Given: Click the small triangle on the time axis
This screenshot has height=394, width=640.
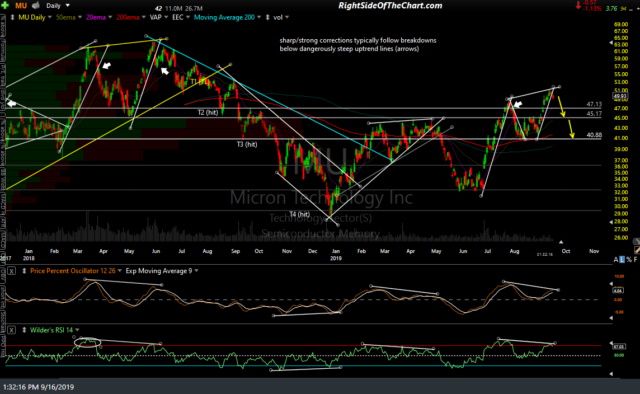Looking at the screenshot, I should [x=561, y=243].
